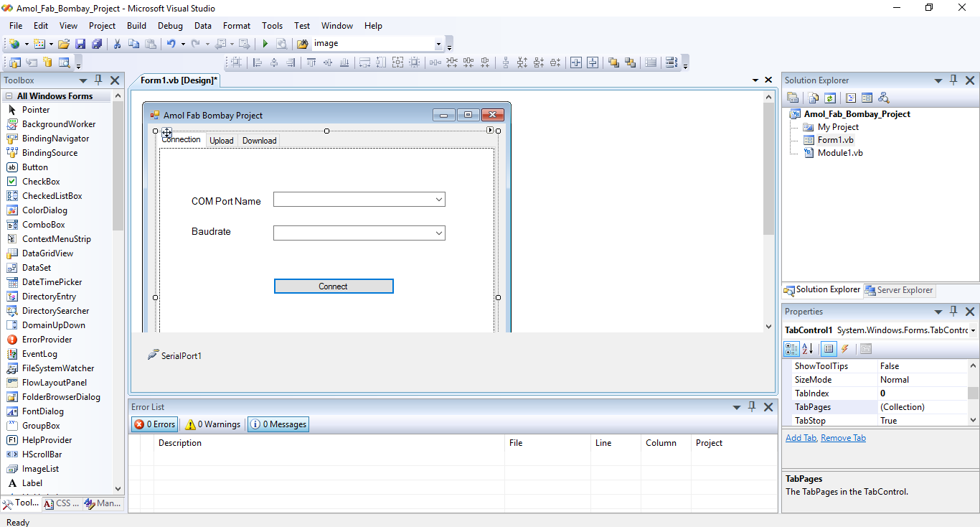980x527 pixels.
Task: Click the Copy toolbar icon
Action: (x=133, y=44)
